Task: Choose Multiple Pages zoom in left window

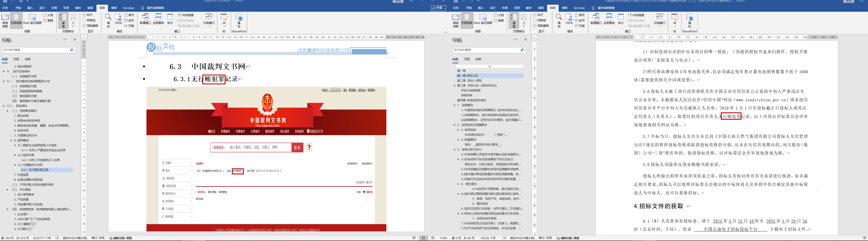Action: coord(129,21)
